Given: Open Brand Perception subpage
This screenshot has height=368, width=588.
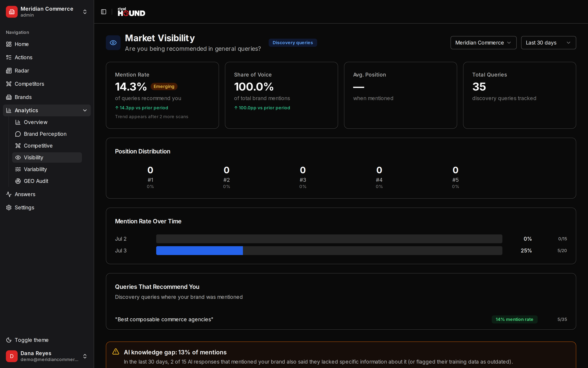Looking at the screenshot, I should pos(47,134).
